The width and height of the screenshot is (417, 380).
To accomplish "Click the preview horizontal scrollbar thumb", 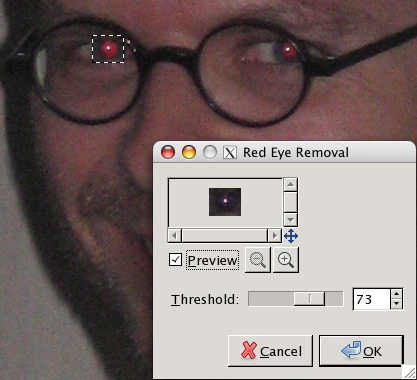I will tap(224, 236).
